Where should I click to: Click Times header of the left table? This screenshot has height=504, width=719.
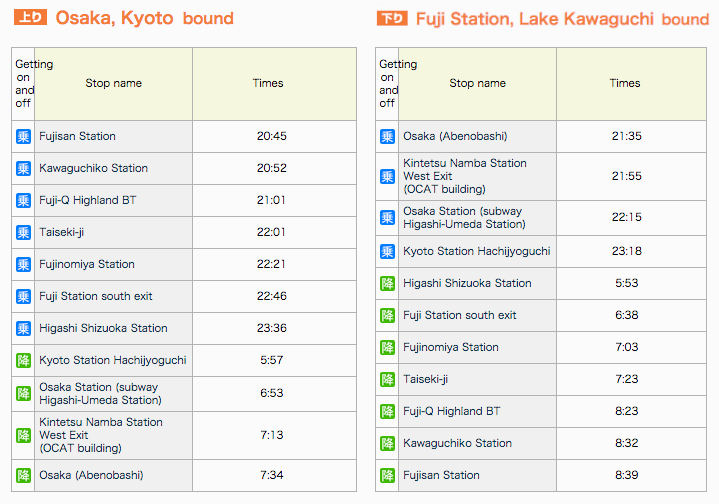[268, 83]
